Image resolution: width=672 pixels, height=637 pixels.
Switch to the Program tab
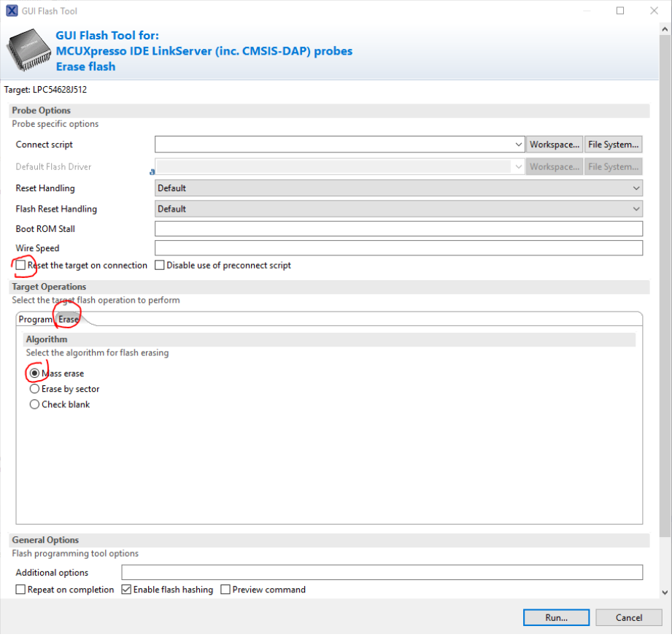pos(35,319)
